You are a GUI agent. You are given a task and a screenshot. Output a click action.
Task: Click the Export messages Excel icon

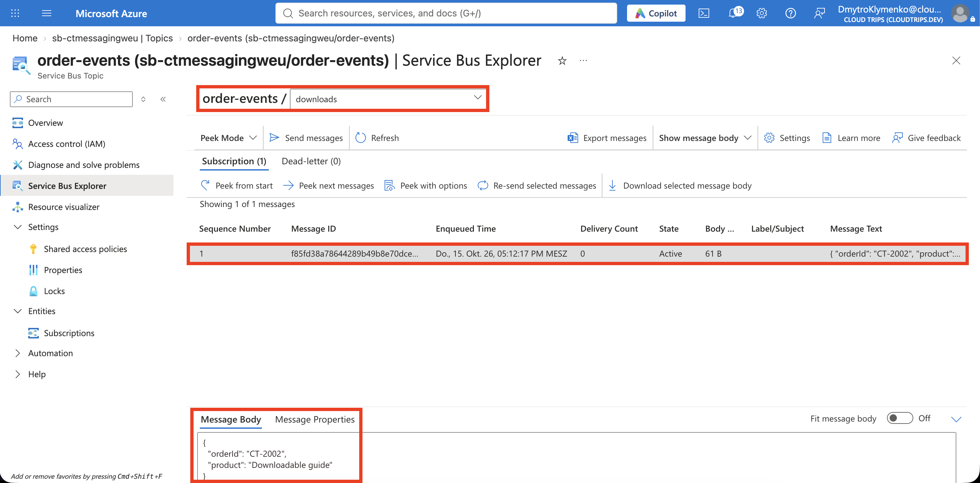coord(572,138)
